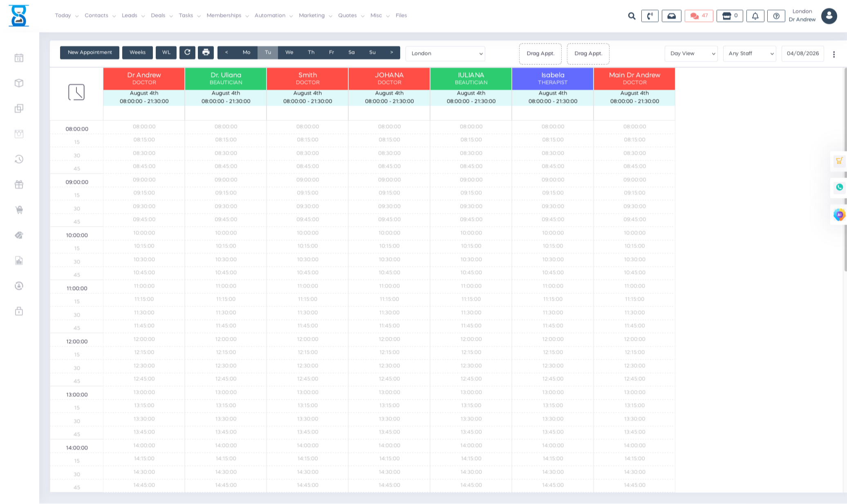The image size is (847, 504).
Task: Go to next week with > arrow
Action: click(392, 52)
